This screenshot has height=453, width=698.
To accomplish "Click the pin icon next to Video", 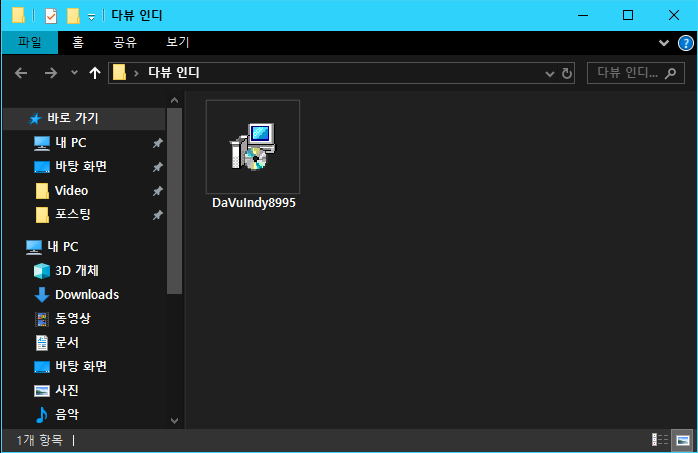I will [x=158, y=191].
